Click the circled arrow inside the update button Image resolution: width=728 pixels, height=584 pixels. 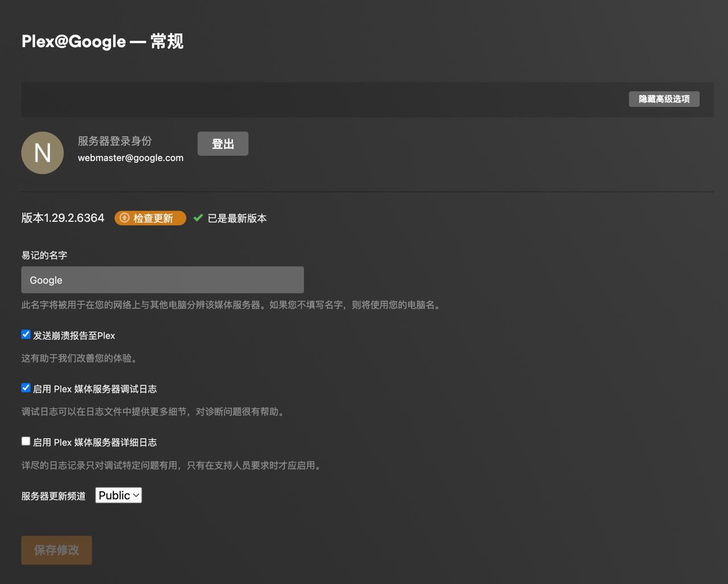[x=125, y=218]
